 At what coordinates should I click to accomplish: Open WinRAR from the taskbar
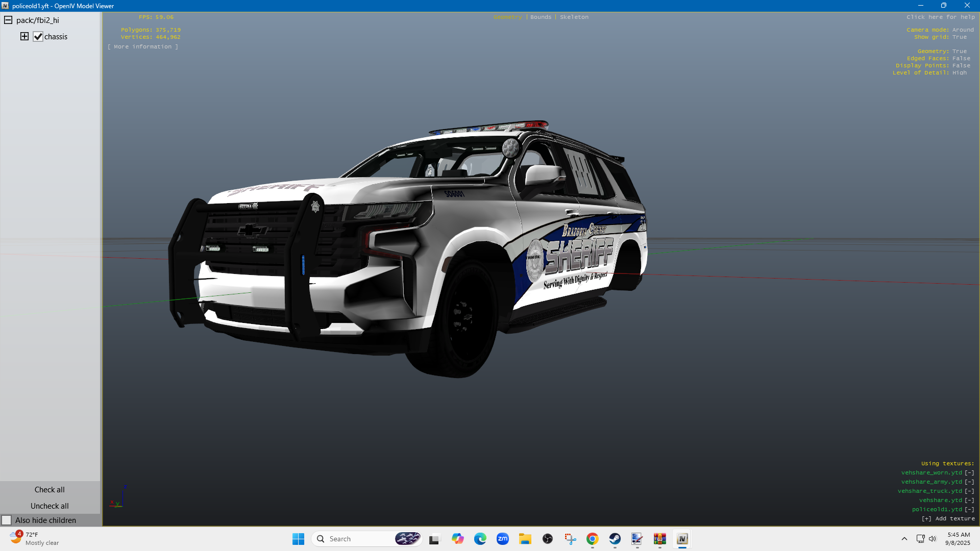pos(659,539)
